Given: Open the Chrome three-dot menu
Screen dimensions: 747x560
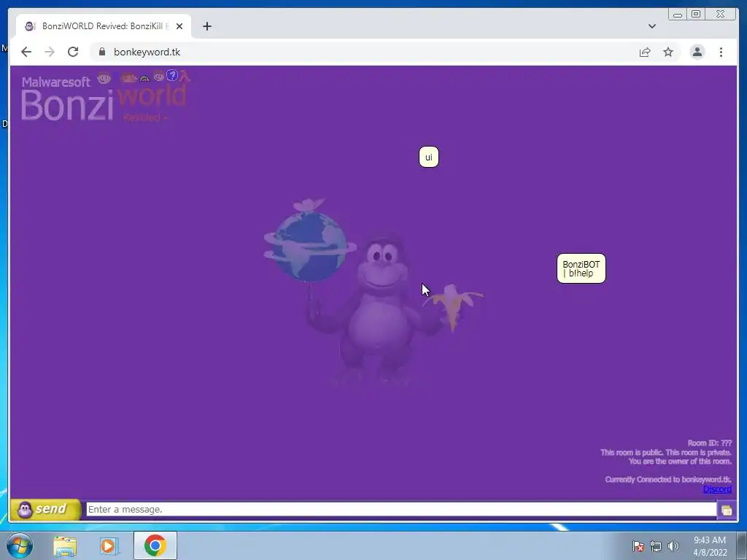Looking at the screenshot, I should [x=721, y=52].
